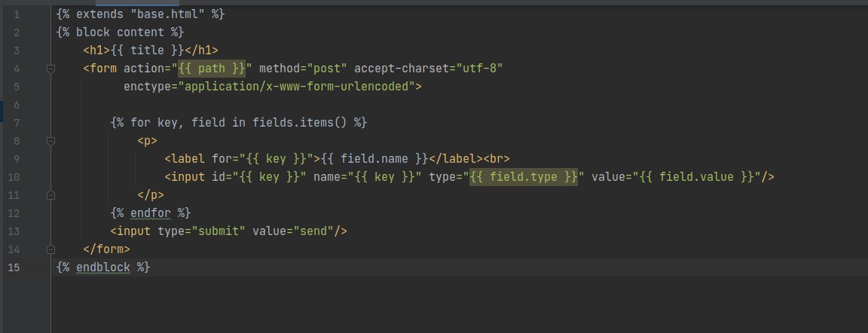The height and width of the screenshot is (333, 868).
Task: Click the highlighted {{ path }} expression
Action: point(212,69)
